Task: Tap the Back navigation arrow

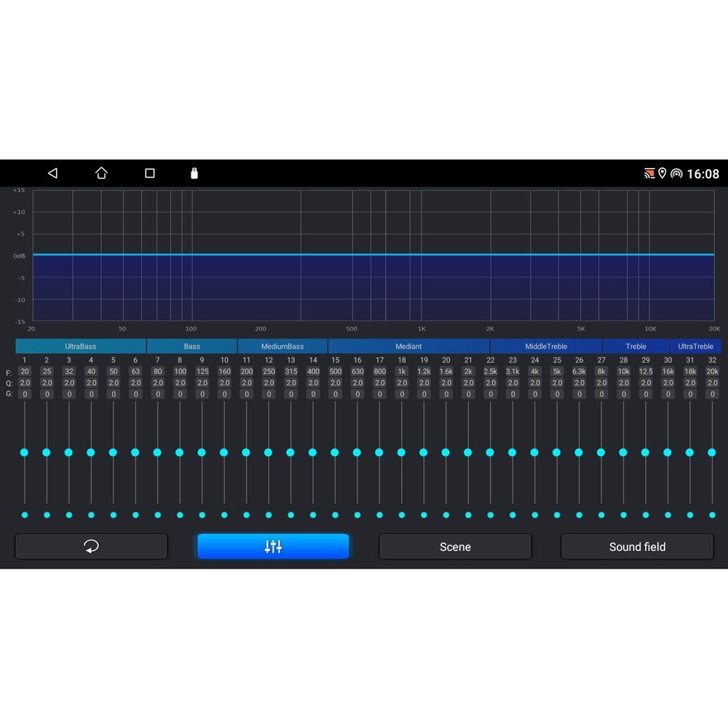Action: [52, 173]
